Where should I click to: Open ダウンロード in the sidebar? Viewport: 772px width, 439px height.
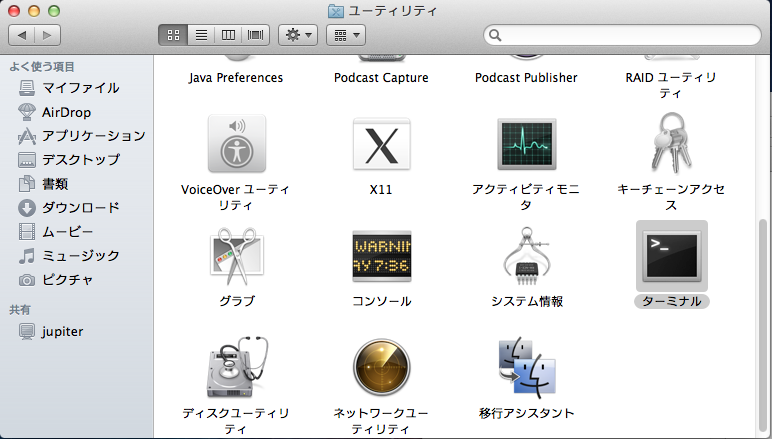click(77, 208)
